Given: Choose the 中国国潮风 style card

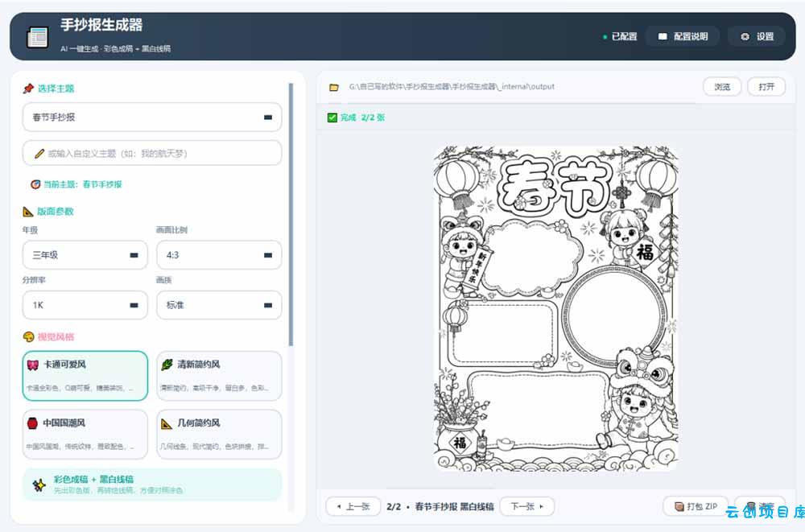Looking at the screenshot, I should pyautogui.click(x=85, y=434).
